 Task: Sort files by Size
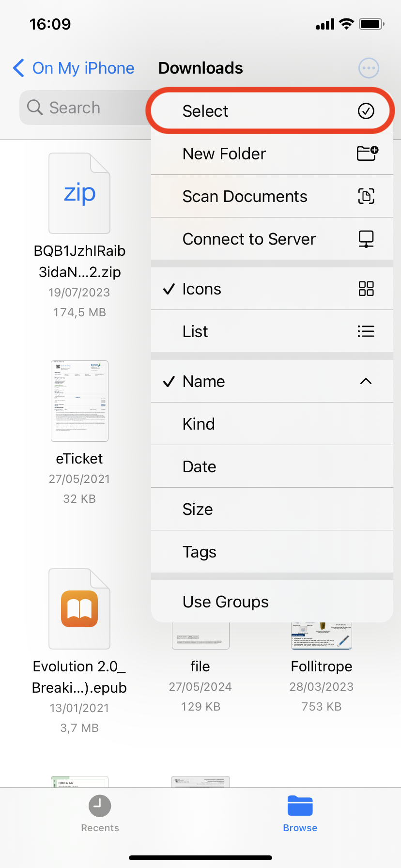tap(272, 509)
